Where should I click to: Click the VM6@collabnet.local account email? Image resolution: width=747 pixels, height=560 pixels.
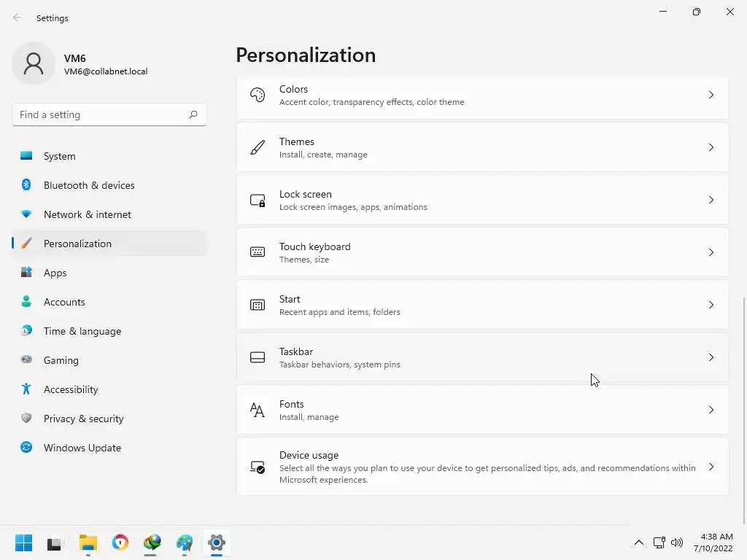click(106, 71)
